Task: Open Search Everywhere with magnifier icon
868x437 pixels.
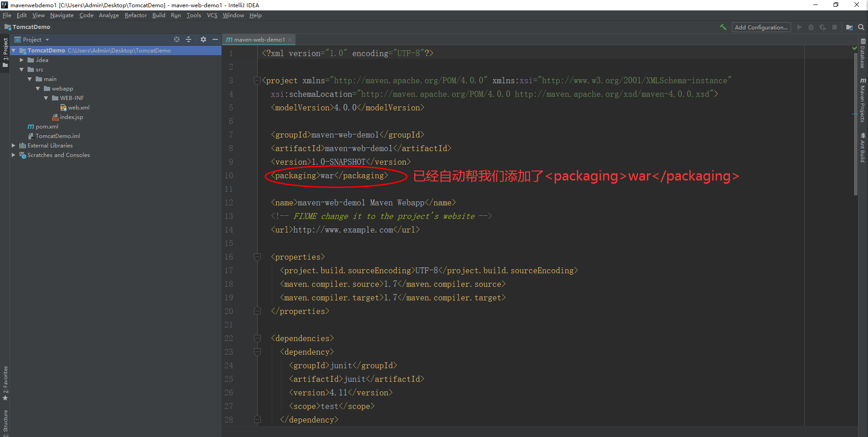Action: pos(861,27)
